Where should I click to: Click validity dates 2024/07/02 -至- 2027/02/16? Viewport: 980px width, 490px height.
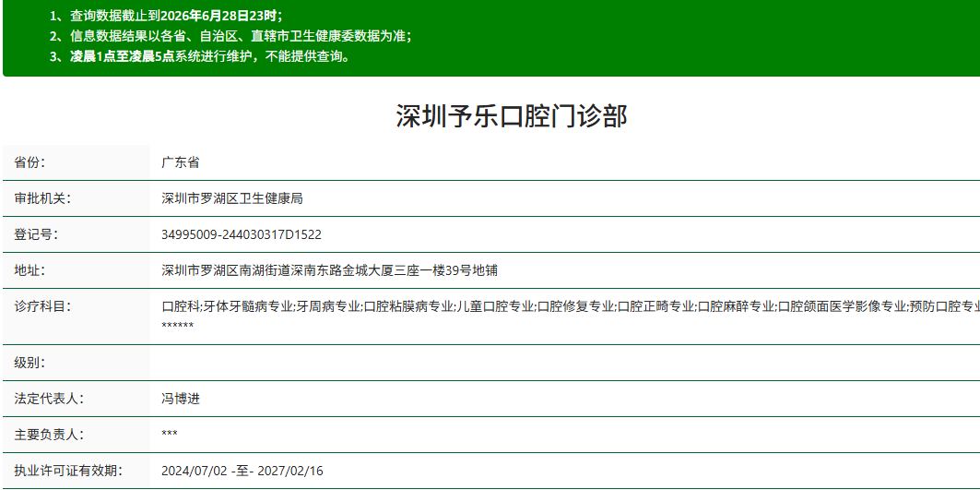coord(242,471)
